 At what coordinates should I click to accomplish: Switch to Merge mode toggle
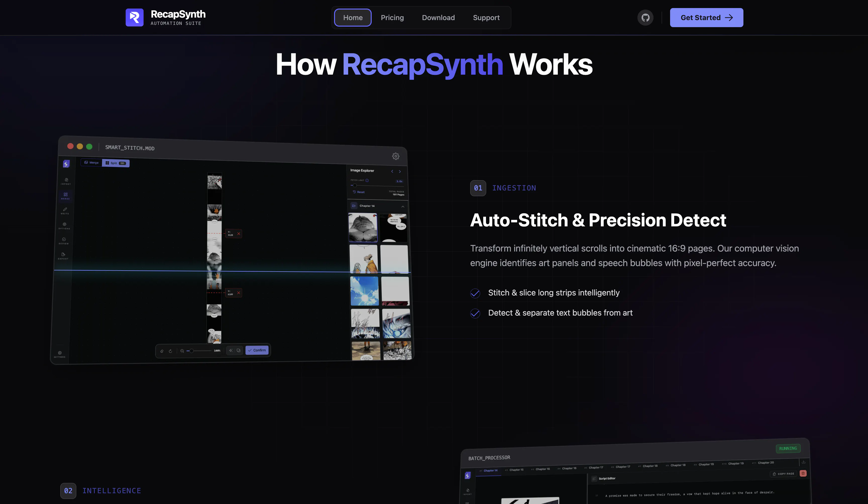(x=92, y=162)
